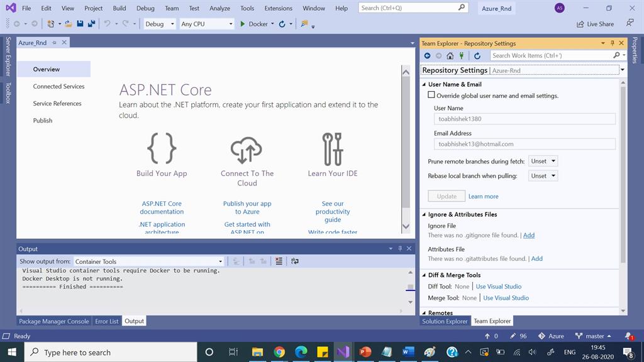
Task: Open the Debug configuration dropdown
Action: pos(159,24)
